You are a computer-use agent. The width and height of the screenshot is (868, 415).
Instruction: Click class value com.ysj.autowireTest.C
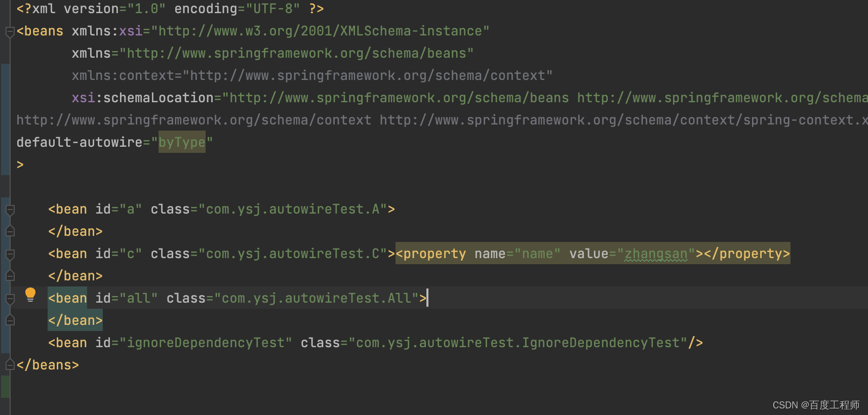pos(293,254)
